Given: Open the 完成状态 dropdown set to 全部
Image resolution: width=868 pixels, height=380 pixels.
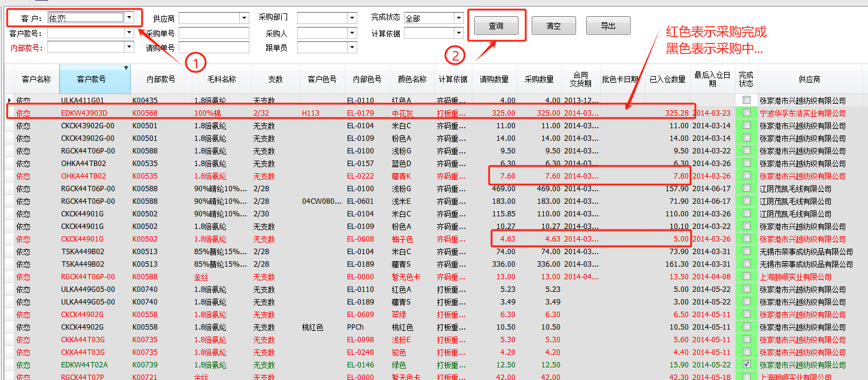Looking at the screenshot, I should click(459, 19).
